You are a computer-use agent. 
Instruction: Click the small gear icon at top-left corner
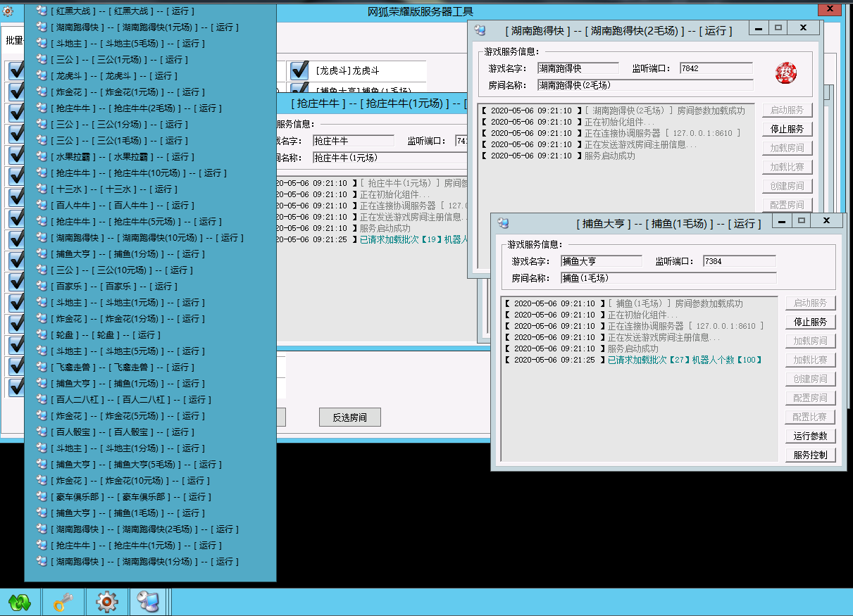pos(8,11)
